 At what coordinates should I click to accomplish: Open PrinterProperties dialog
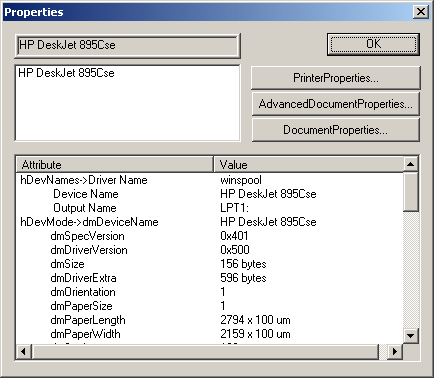[x=336, y=78]
